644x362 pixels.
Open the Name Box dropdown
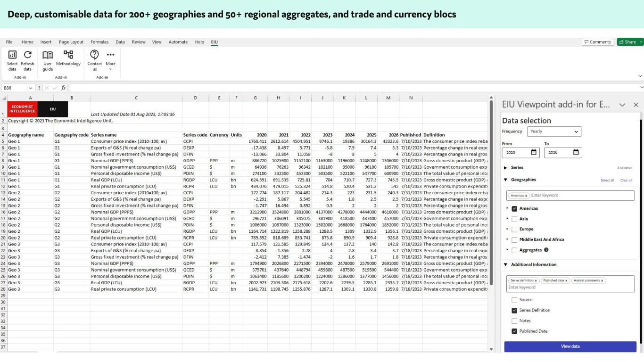(31, 88)
